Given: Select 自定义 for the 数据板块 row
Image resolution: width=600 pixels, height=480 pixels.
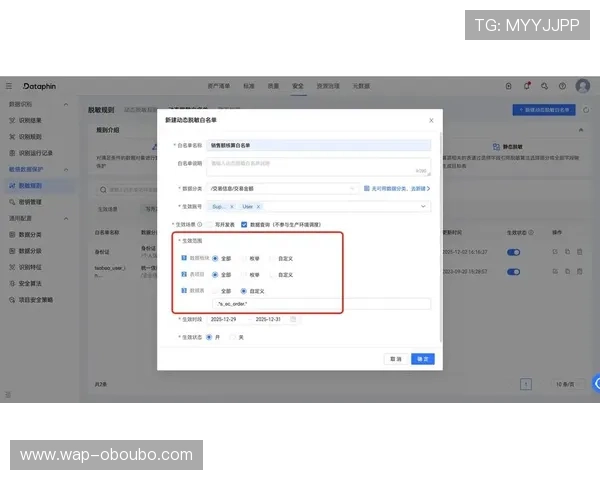Looking at the screenshot, I should point(272,259).
